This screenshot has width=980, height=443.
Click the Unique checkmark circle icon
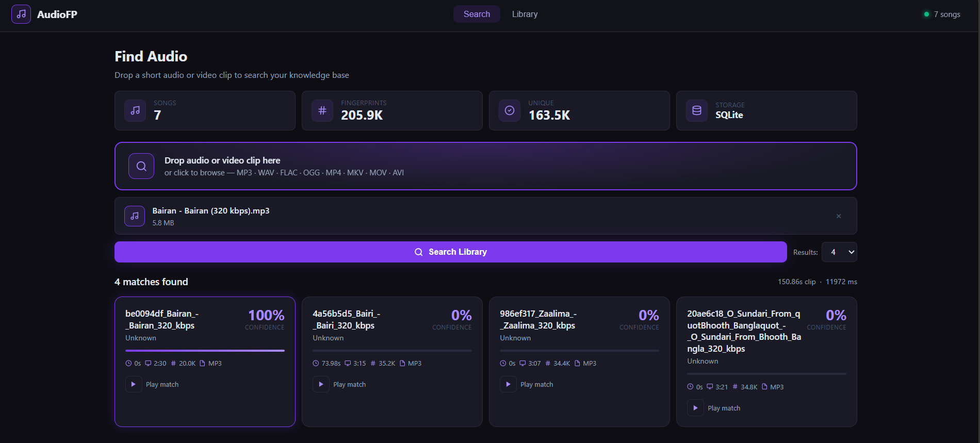pos(510,110)
